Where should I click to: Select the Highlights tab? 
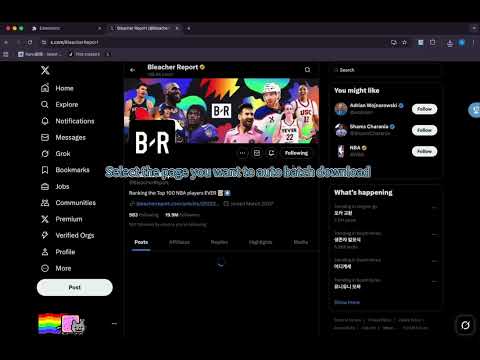click(x=260, y=242)
